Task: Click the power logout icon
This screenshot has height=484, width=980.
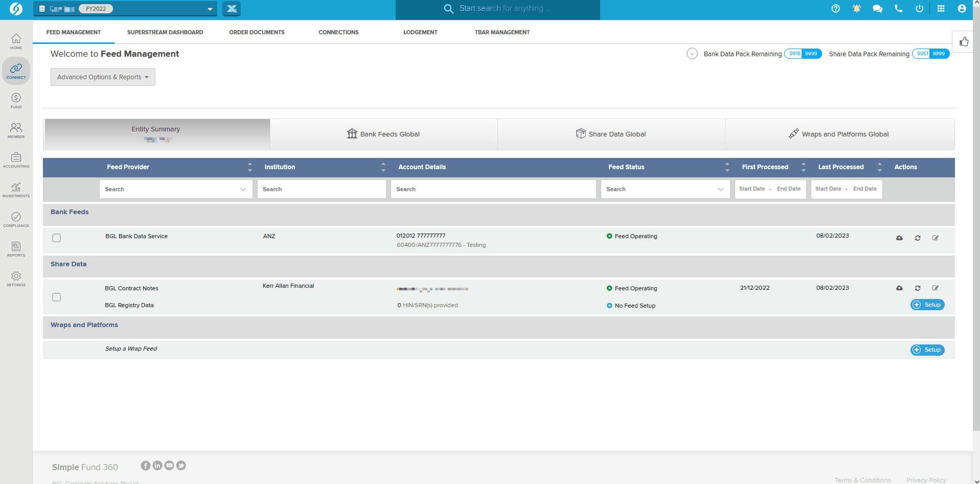Action: pyautogui.click(x=920, y=9)
